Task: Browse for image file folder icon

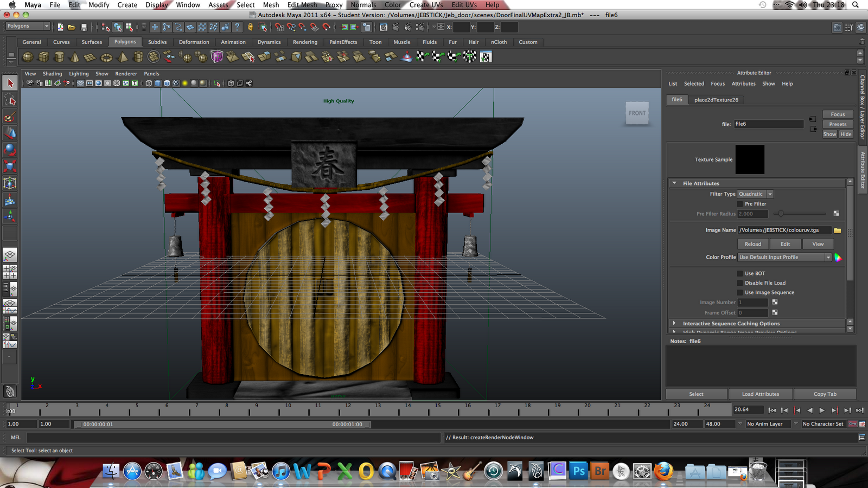Action: (837, 230)
